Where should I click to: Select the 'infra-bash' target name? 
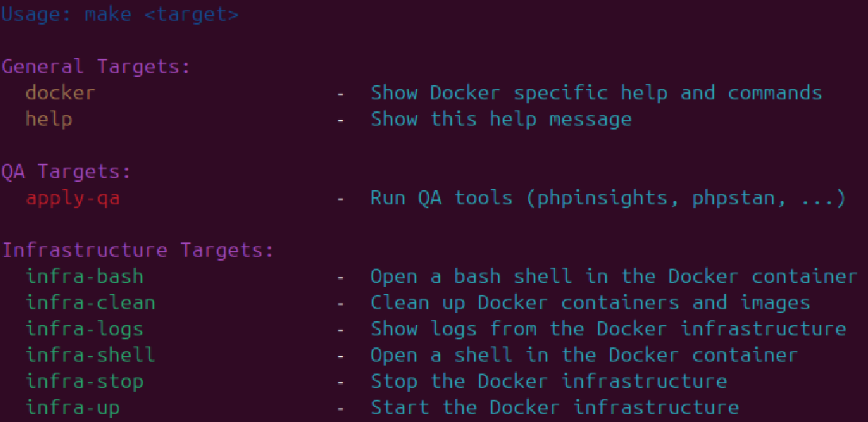pyautogui.click(x=84, y=277)
